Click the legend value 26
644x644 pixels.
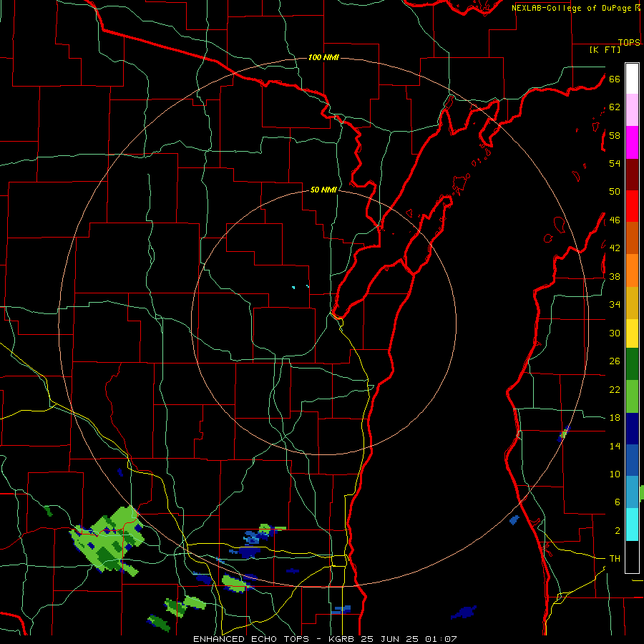pyautogui.click(x=615, y=361)
